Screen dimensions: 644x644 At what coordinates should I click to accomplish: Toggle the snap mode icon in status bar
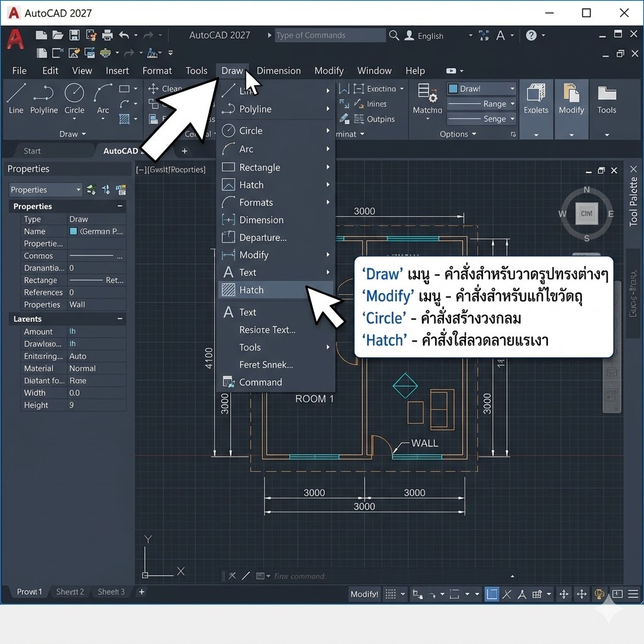click(418, 594)
